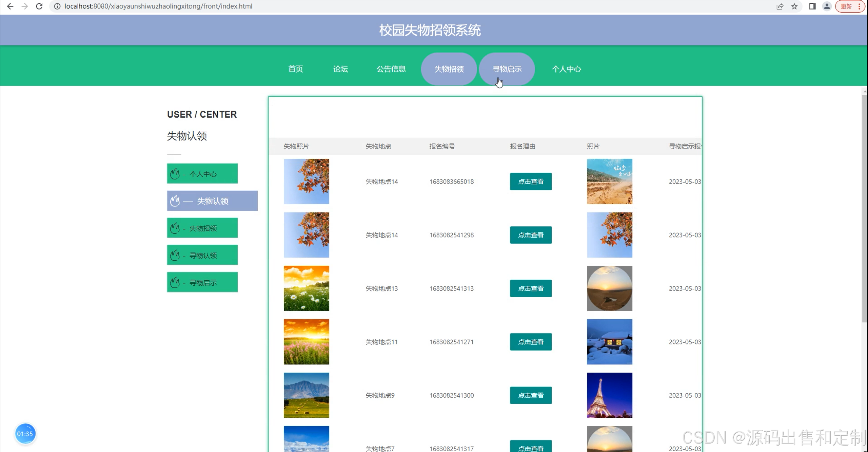Click 点击查看 button for 失物地点13 row
This screenshot has height=452, width=868.
pyautogui.click(x=531, y=288)
